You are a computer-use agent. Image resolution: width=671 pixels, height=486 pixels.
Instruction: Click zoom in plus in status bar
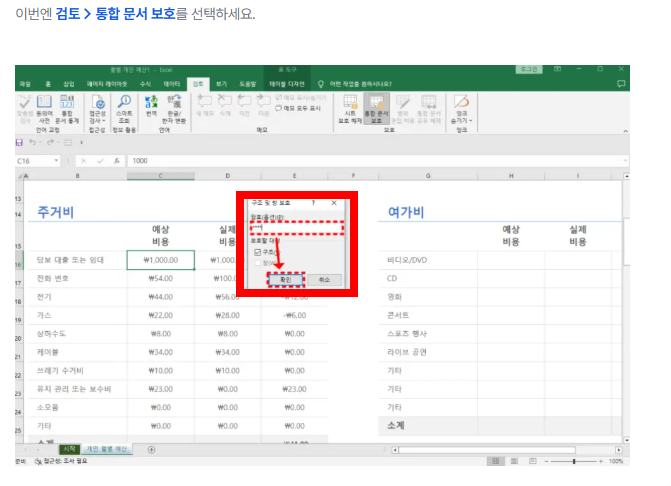[601, 461]
